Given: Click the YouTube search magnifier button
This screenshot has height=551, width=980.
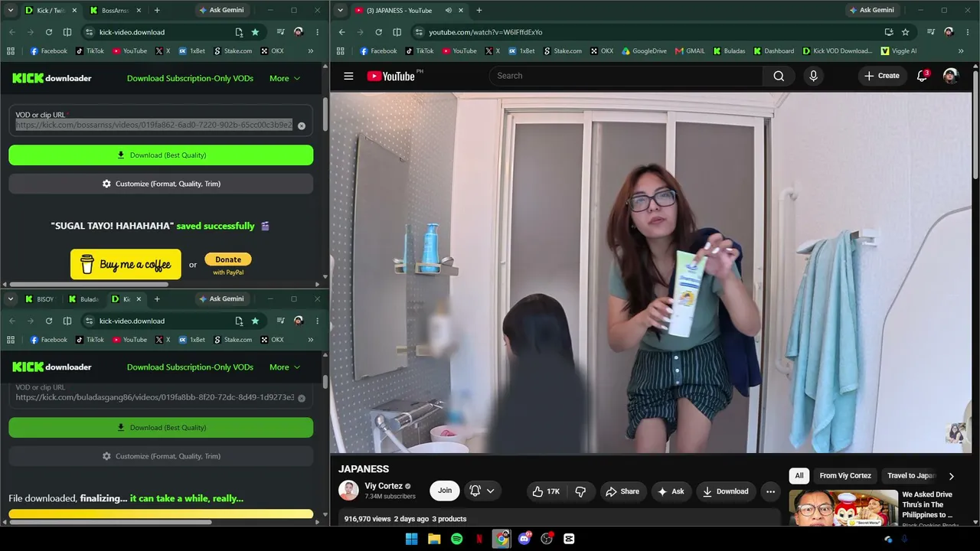Looking at the screenshot, I should pyautogui.click(x=779, y=76).
